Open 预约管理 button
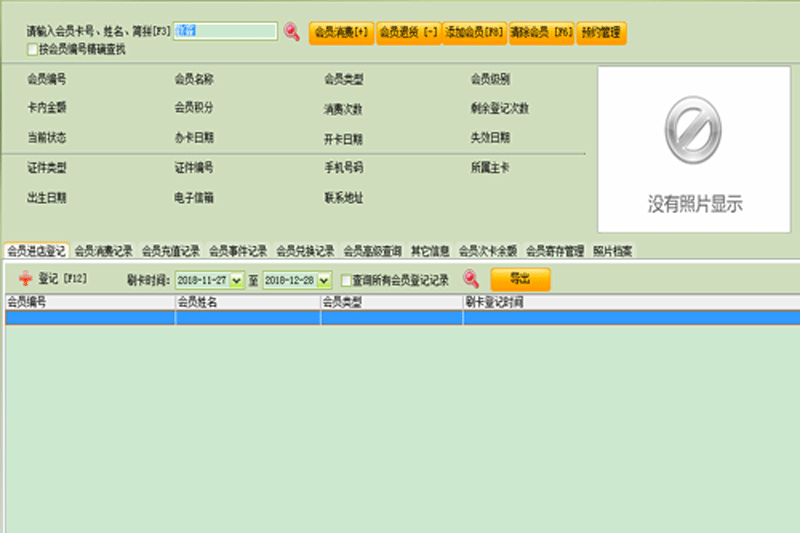The image size is (800, 533). (602, 33)
